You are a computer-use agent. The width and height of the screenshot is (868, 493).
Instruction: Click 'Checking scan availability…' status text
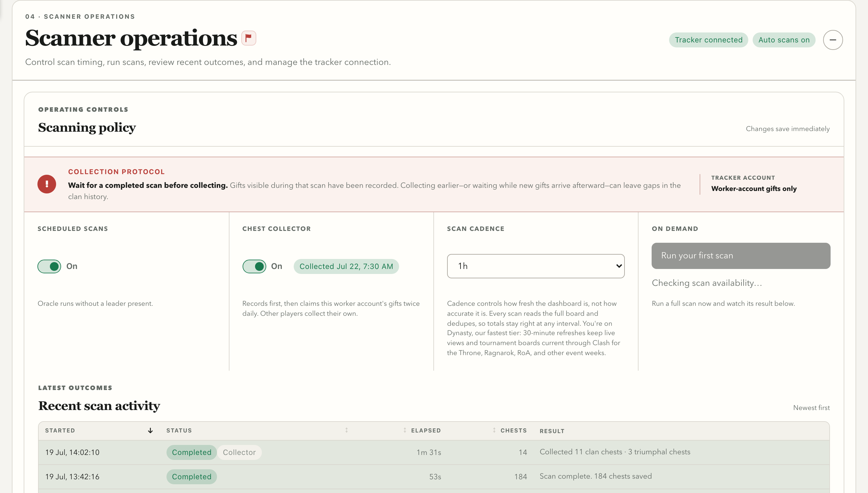coord(706,283)
